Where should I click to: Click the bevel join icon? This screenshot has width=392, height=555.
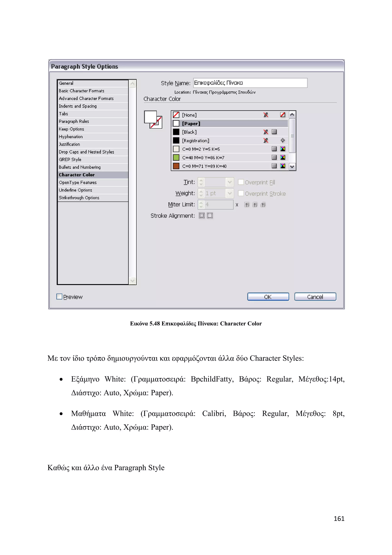click(x=263, y=205)
